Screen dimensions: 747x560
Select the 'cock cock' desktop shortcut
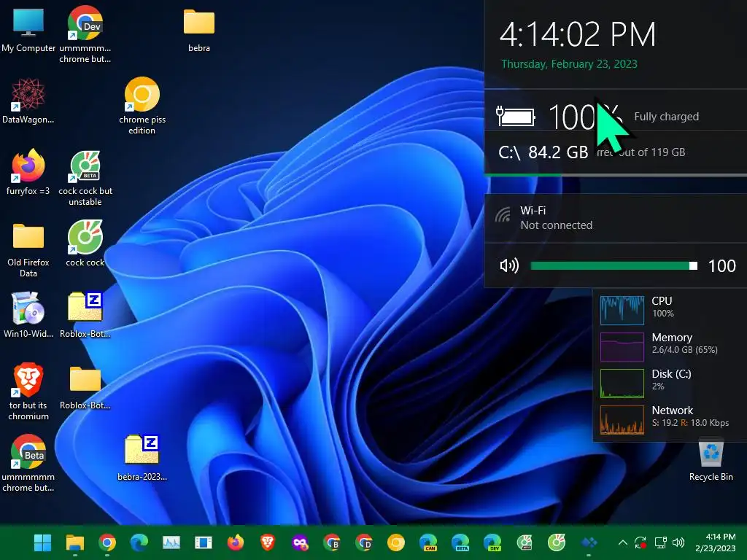pos(85,244)
